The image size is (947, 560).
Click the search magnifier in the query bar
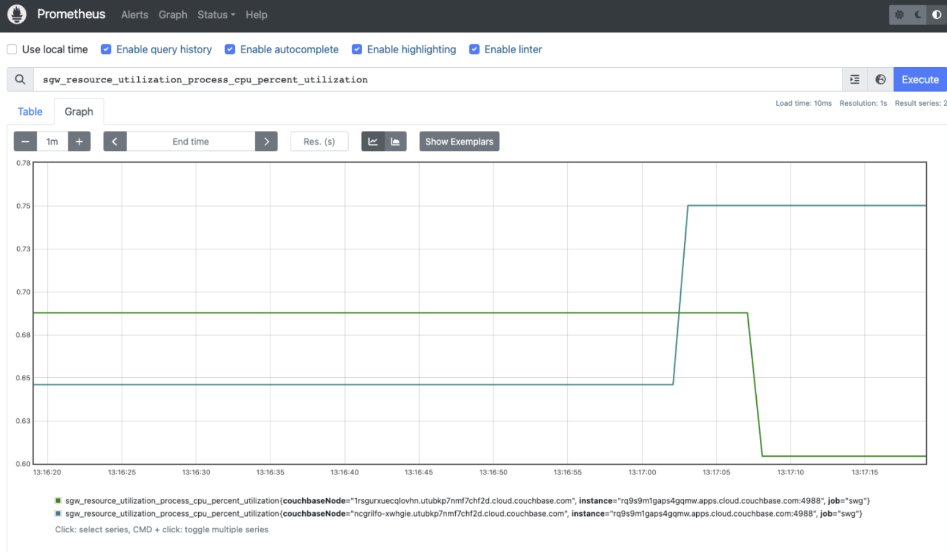(20, 79)
